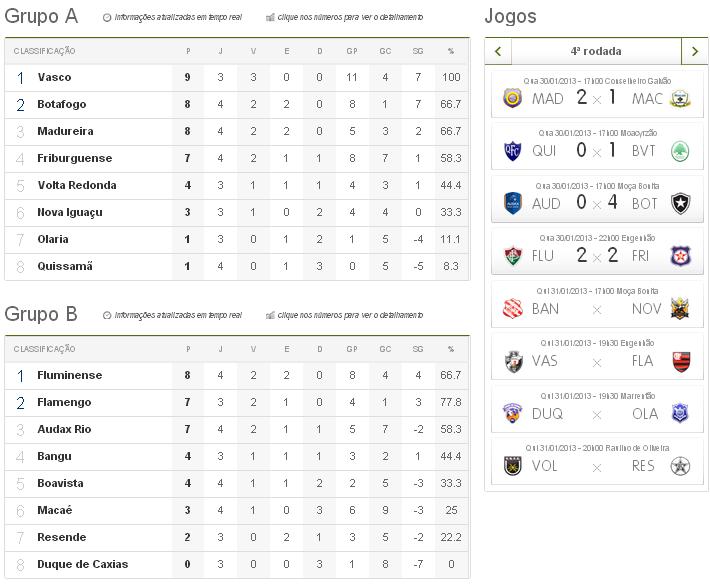Screen dimensions: 710x585
Task: Click the Quissamã crest icon
Action: (513, 151)
